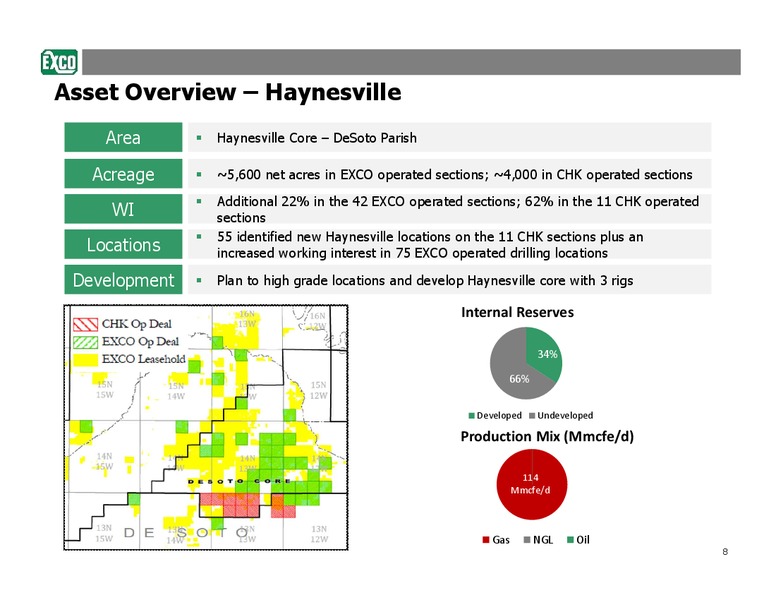Select the green Locations label box
The height and width of the screenshot is (600, 776).
click(x=123, y=244)
